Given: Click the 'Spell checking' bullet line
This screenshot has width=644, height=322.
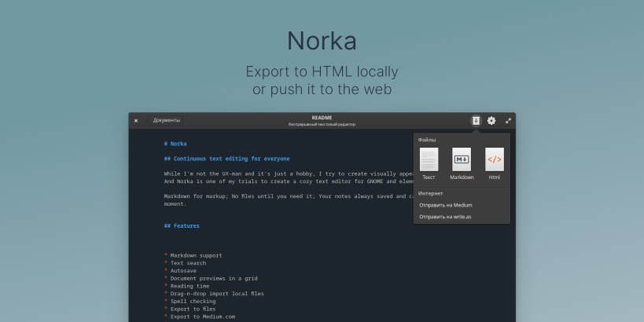Looking at the screenshot, I should 190,302.
